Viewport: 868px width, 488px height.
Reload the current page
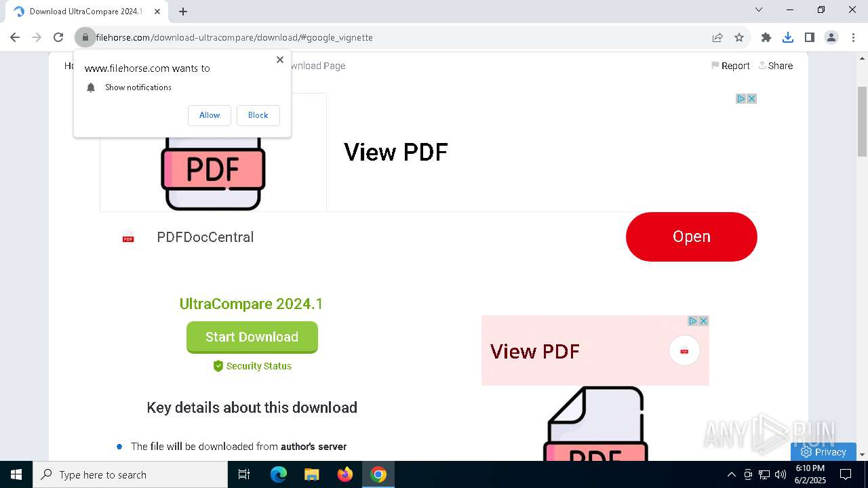coord(58,37)
